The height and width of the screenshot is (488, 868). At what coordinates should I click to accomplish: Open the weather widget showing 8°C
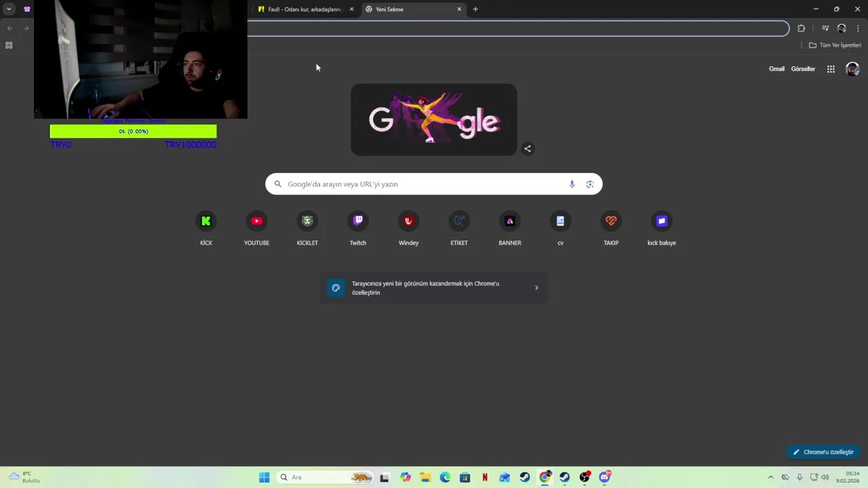click(24, 477)
